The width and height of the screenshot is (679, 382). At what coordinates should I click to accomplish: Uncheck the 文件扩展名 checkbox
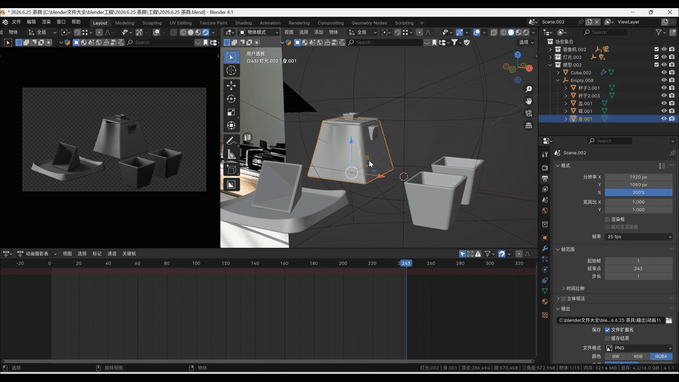click(607, 330)
